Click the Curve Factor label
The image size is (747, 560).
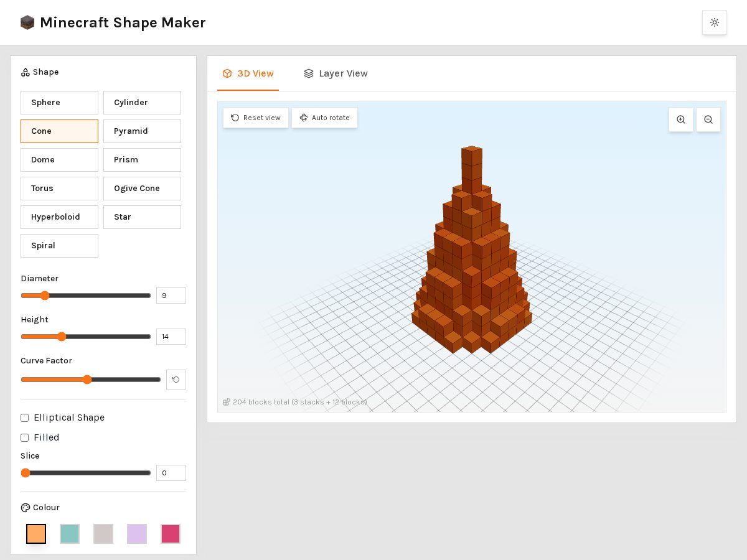click(x=47, y=361)
